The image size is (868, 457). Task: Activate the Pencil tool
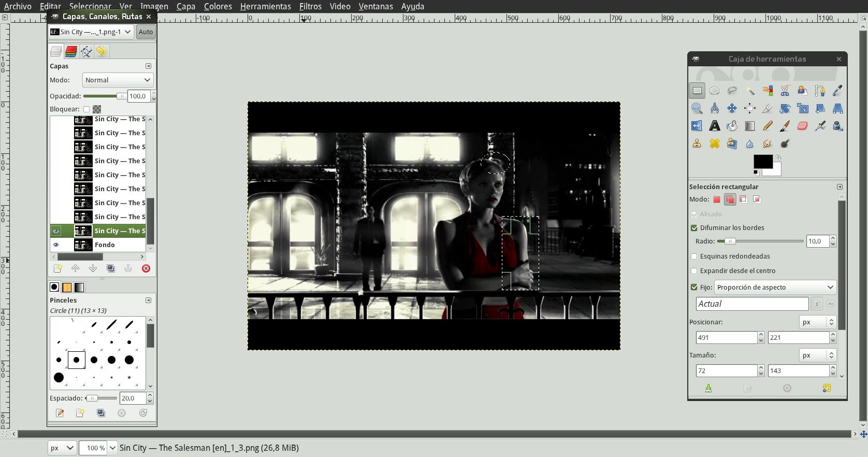click(768, 126)
